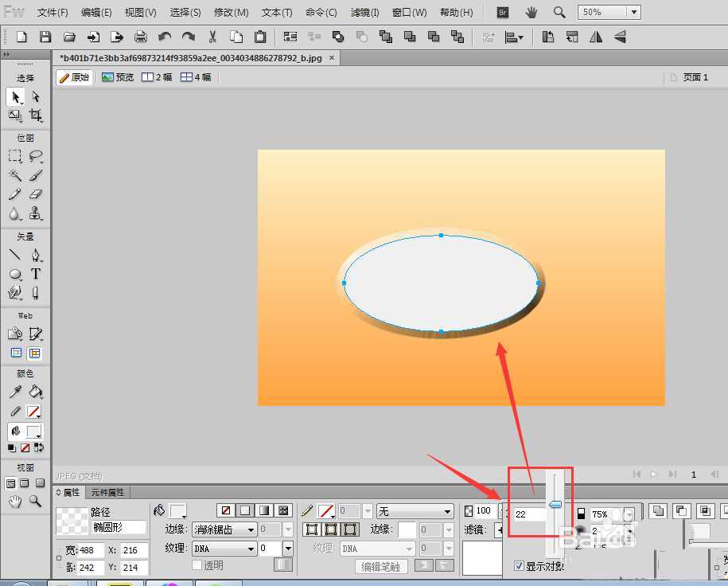Enable the 透明 checkbox
The width and height of the screenshot is (728, 586).
click(x=197, y=565)
